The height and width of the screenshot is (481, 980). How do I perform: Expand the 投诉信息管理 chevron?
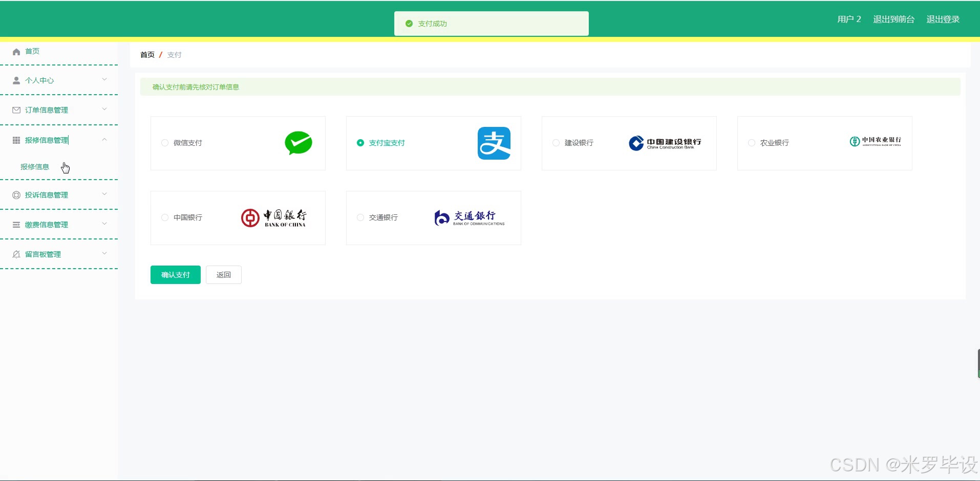104,194
